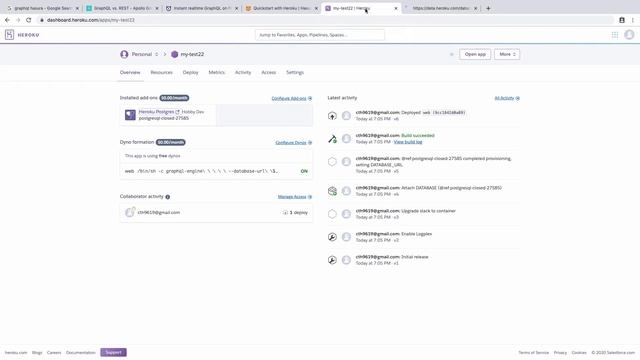The width and height of the screenshot is (640, 360).
Task: Click the external link icon beside Heroku Postgres
Action: click(x=178, y=112)
